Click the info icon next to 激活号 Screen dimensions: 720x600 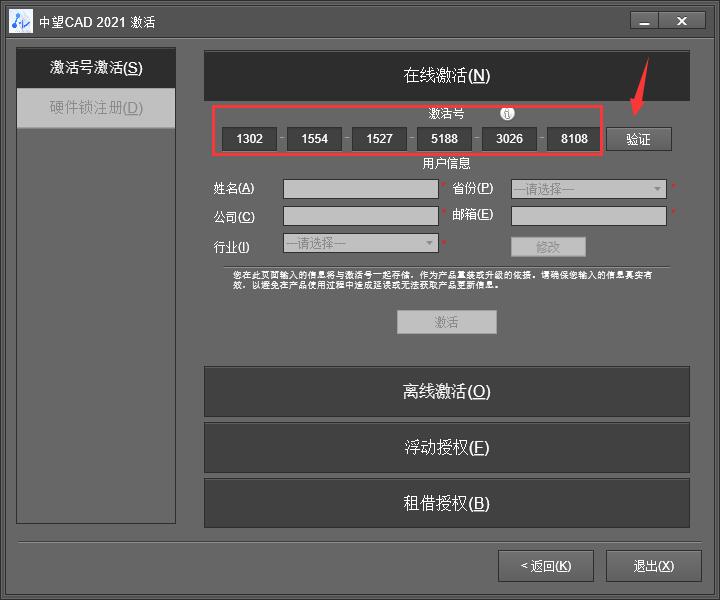(x=507, y=113)
